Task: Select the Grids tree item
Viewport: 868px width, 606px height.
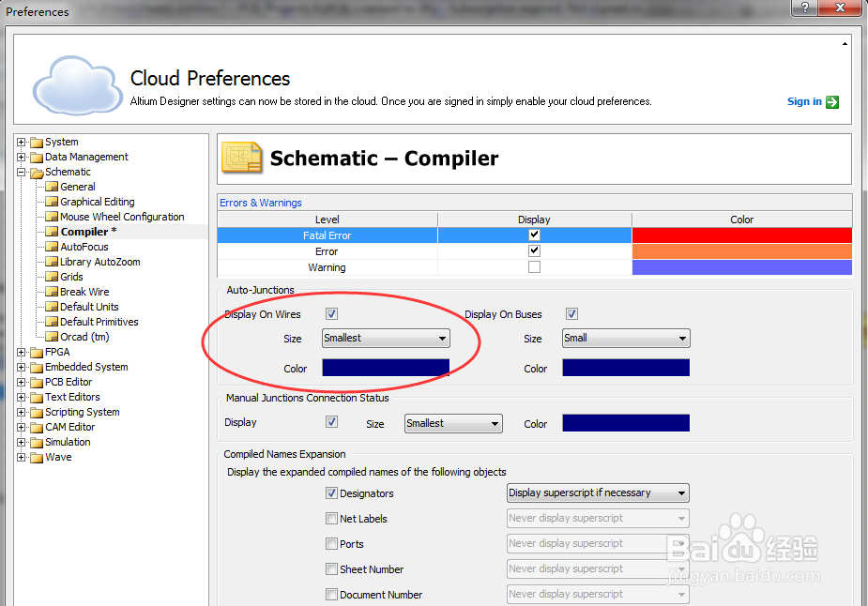Action: point(71,277)
